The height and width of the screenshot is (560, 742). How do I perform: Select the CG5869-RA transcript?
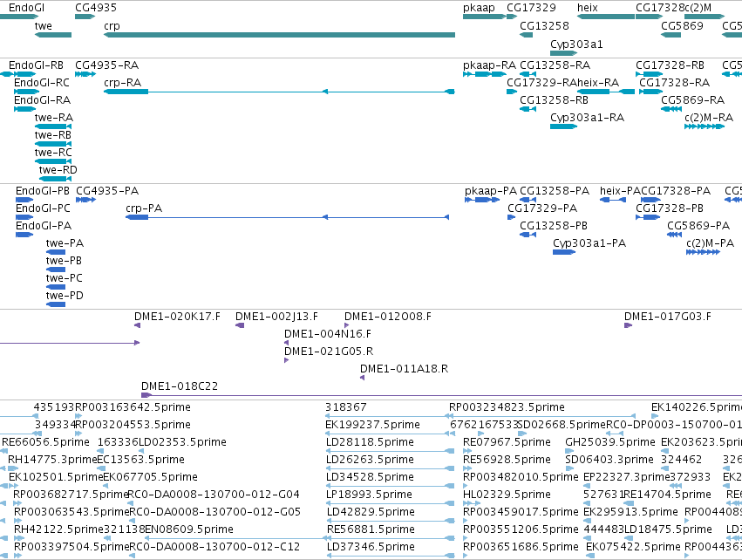[671, 109]
